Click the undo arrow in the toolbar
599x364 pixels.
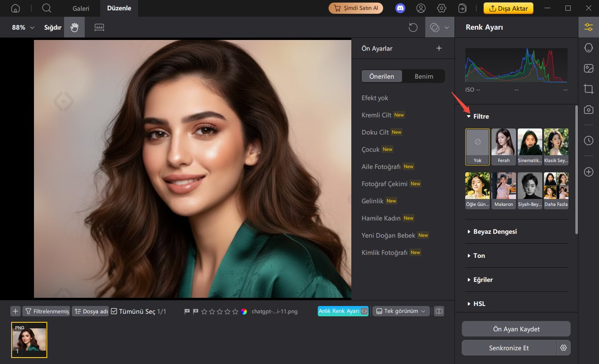pyautogui.click(x=413, y=27)
